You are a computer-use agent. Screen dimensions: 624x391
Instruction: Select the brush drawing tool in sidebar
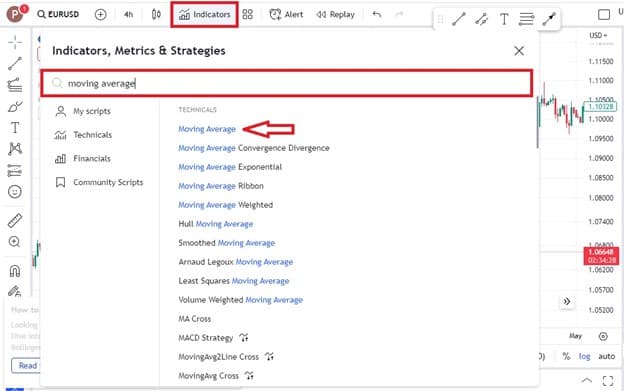click(x=15, y=106)
